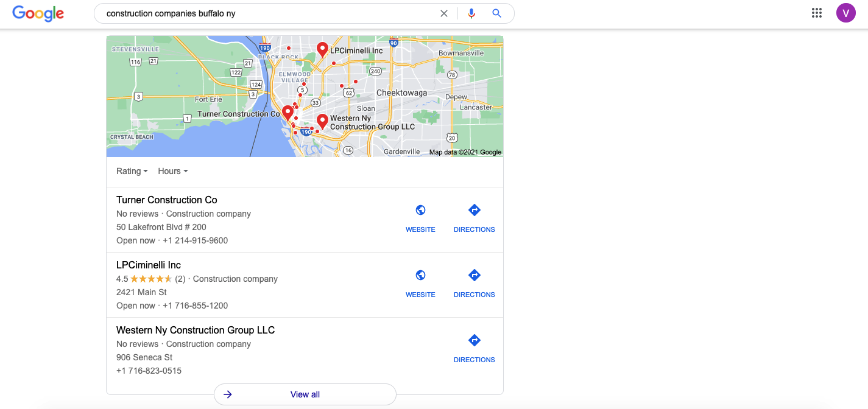Click phone number +1 716-855-1200
Viewport: 868px width, 409px height.
(195, 306)
